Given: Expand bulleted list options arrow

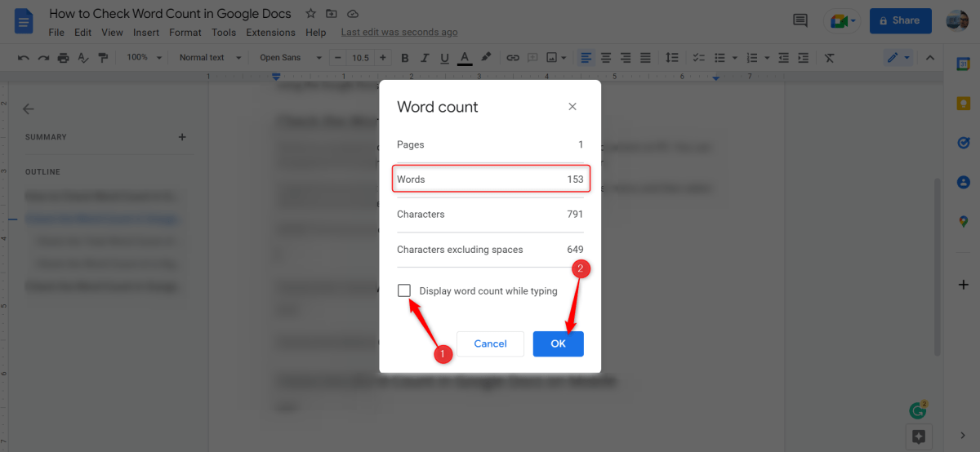Looking at the screenshot, I should [x=735, y=58].
